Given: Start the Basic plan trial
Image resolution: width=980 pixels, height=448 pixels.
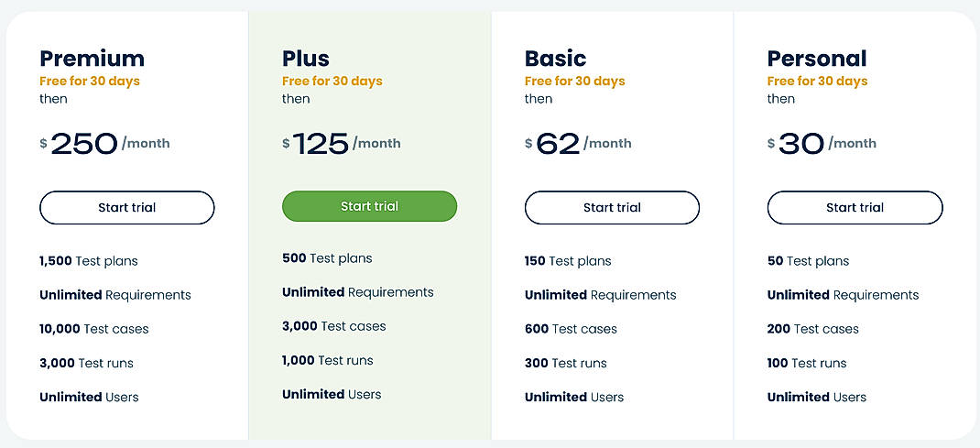Looking at the screenshot, I should click(612, 208).
